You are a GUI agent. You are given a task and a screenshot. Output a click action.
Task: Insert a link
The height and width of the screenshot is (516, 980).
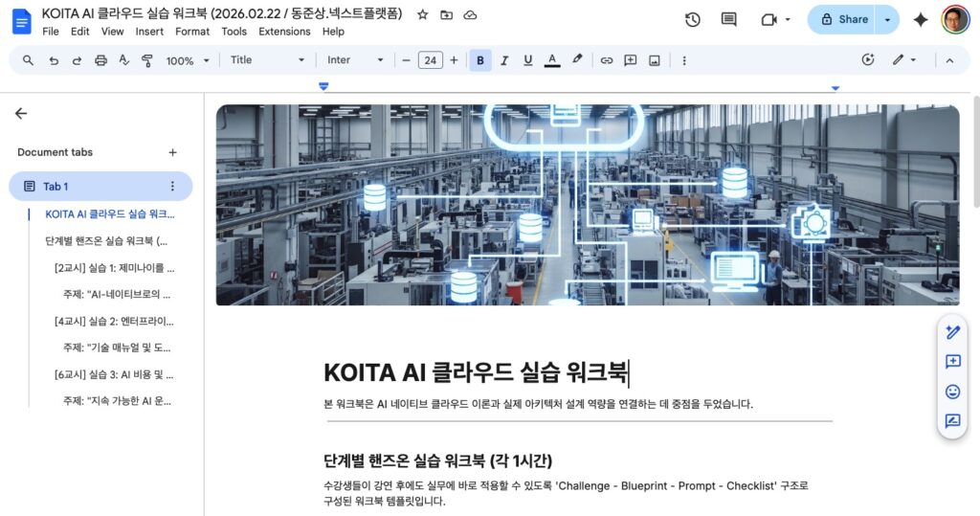click(606, 60)
